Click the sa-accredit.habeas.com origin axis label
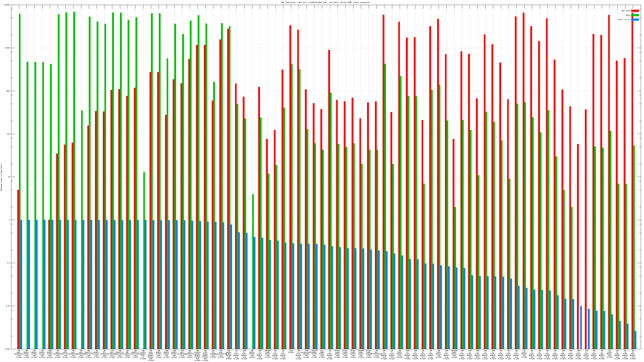This screenshot has height=362, width=644. [307, 354]
